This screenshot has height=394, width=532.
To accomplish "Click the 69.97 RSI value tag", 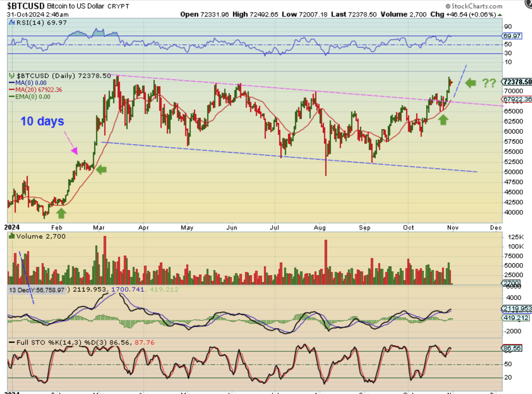I will pos(512,36).
